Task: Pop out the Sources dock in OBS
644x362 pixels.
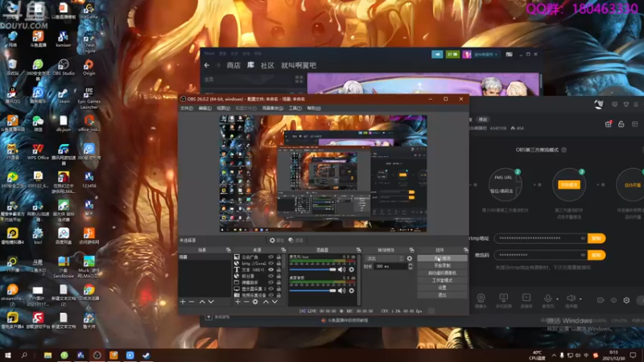Action: coord(283,250)
